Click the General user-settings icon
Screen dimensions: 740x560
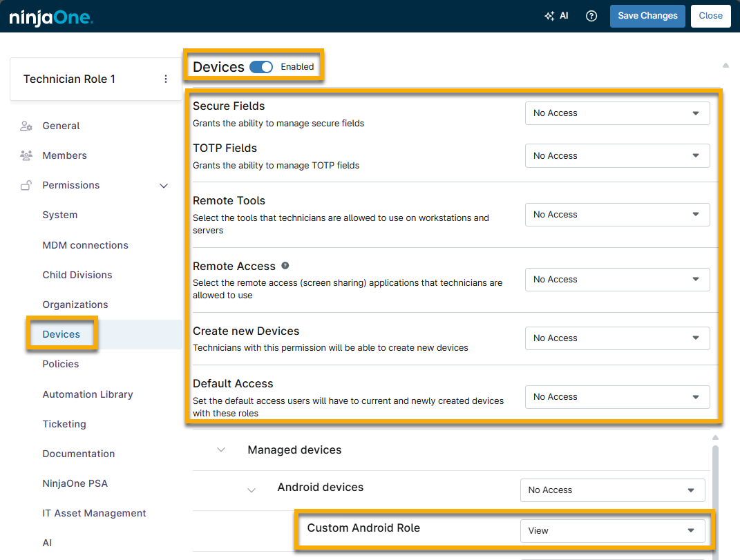pos(26,126)
